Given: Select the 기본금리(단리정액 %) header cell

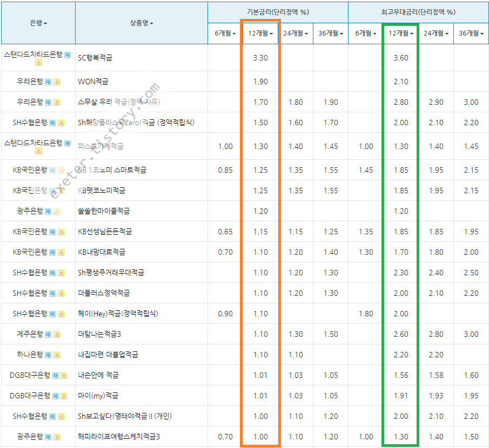Looking at the screenshot, I should tap(278, 12).
